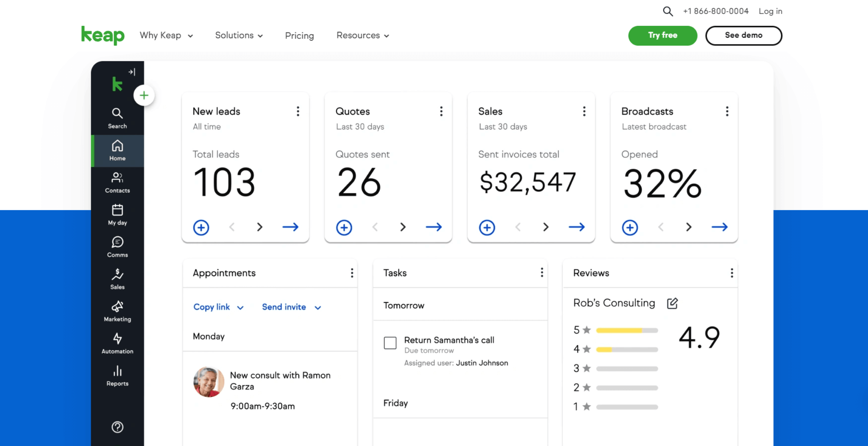
Task: Open the help icon at sidebar bottom
Action: [117, 427]
